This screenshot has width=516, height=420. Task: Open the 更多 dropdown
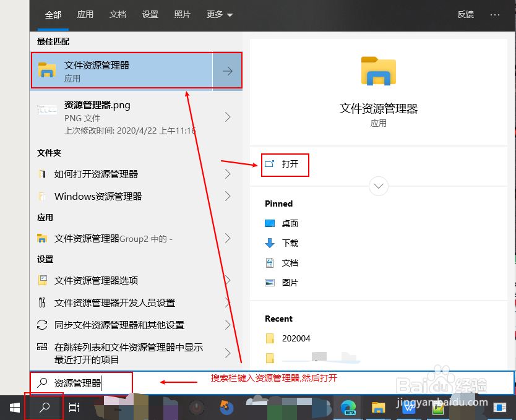point(219,14)
